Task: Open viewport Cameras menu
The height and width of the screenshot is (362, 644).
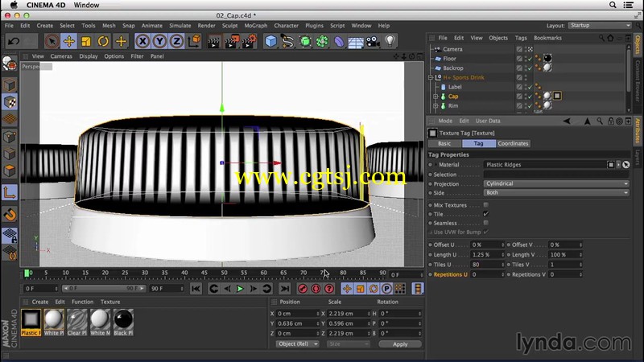Action: click(61, 56)
